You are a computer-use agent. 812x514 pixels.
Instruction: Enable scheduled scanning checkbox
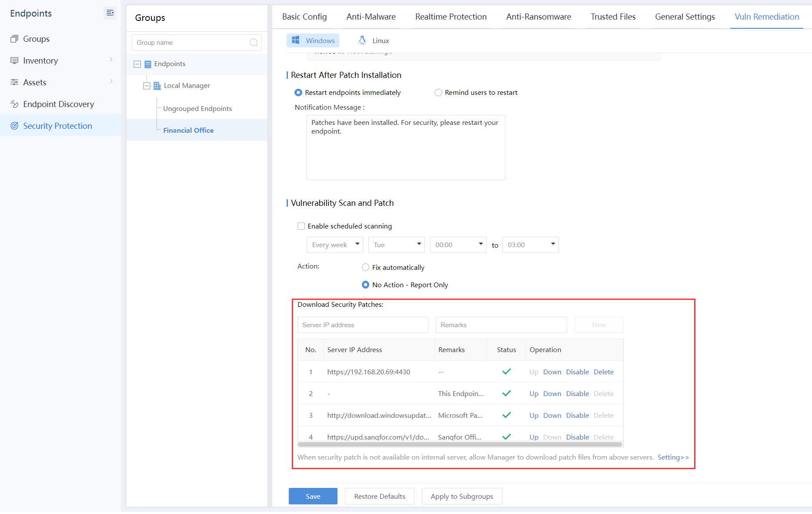click(x=301, y=226)
